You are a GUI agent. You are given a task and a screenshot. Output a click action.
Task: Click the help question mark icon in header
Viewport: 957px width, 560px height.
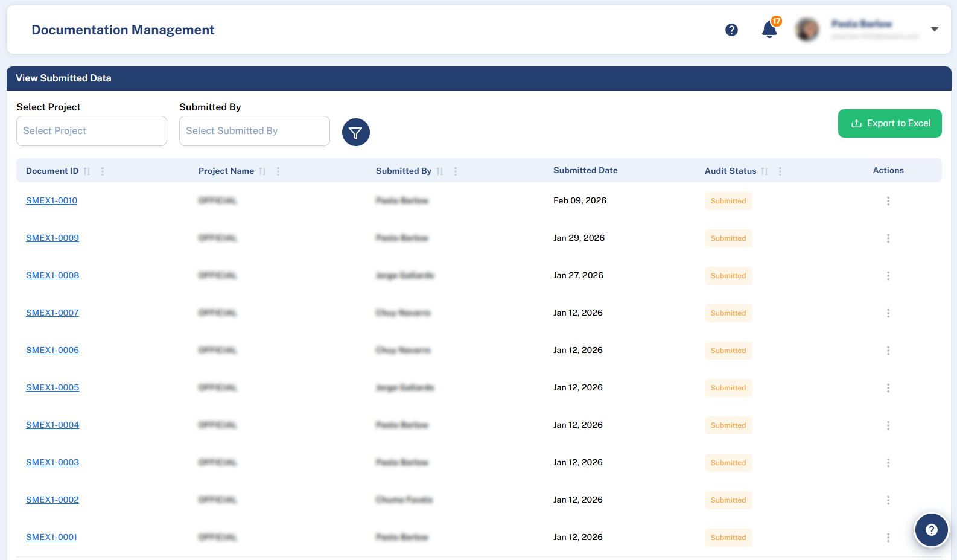pyautogui.click(x=731, y=30)
